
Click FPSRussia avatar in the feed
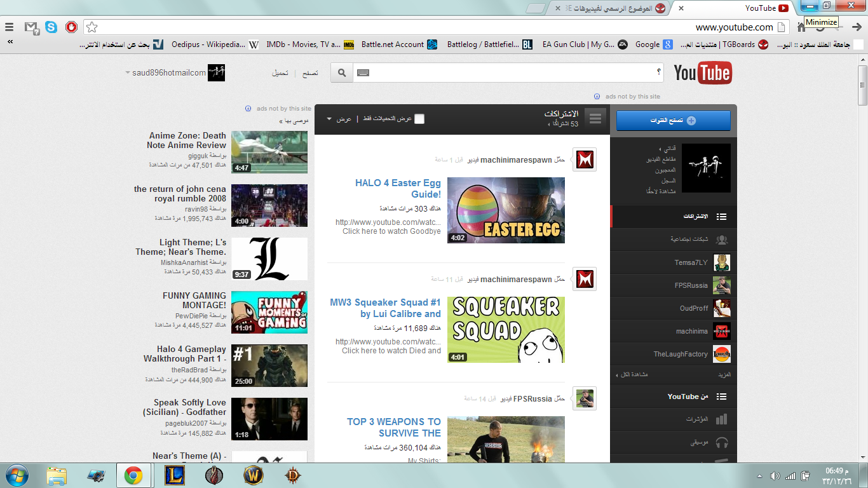(x=585, y=398)
